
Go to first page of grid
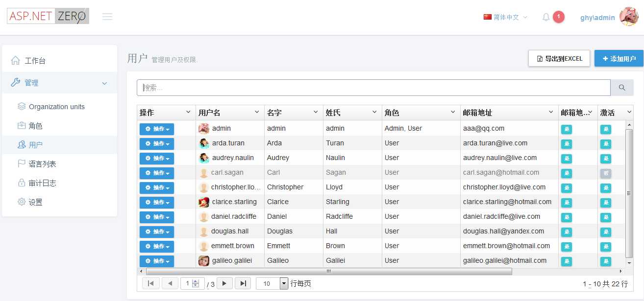[x=150, y=283]
